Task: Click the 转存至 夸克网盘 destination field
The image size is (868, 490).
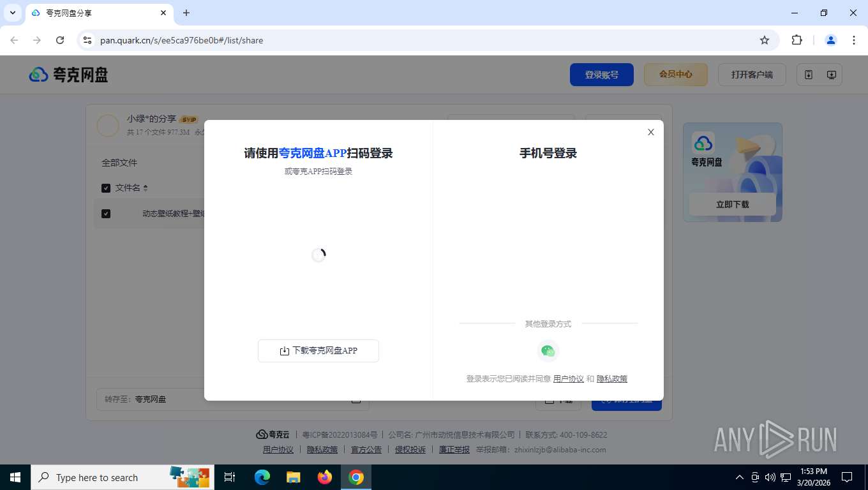Action: (x=232, y=399)
